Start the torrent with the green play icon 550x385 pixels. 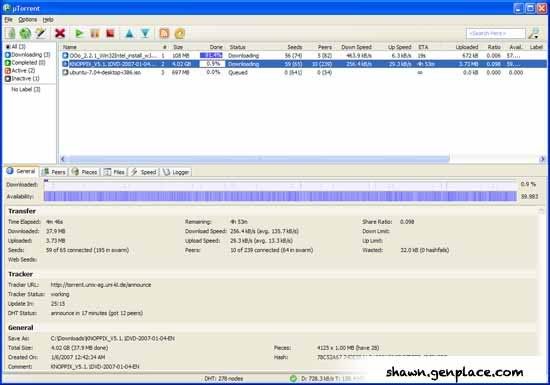(79, 33)
